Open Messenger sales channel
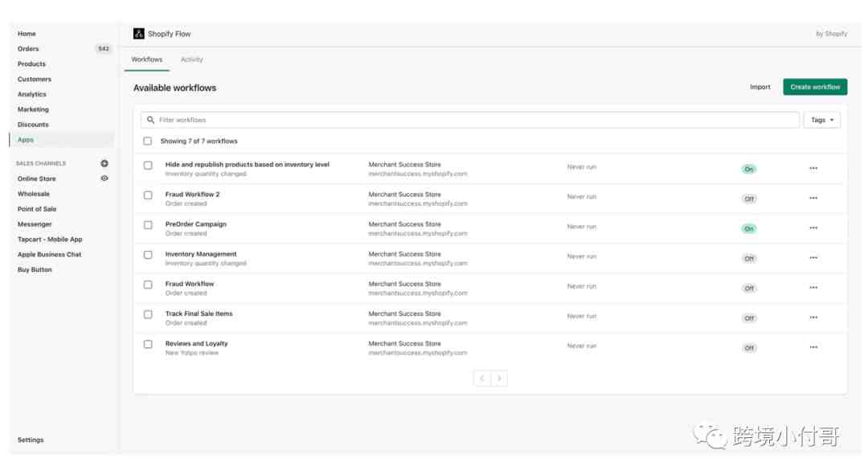The height and width of the screenshot is (475, 868). [35, 224]
